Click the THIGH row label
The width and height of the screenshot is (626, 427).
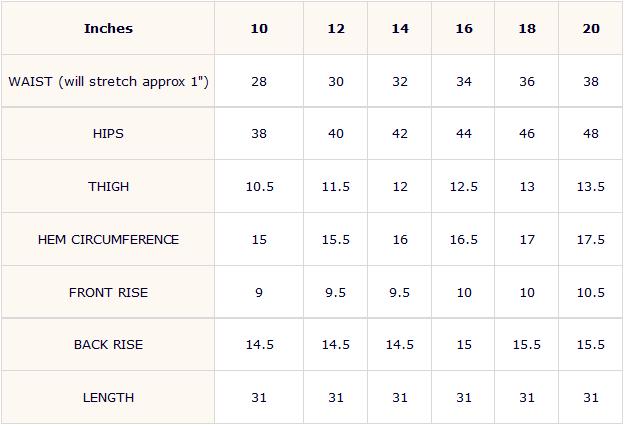pos(108,186)
